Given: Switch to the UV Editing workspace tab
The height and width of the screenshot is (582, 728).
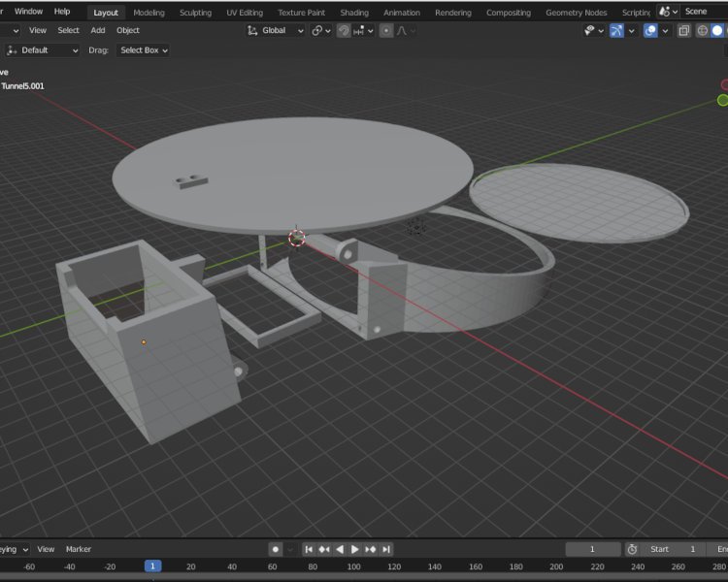Looking at the screenshot, I should pos(245,13).
